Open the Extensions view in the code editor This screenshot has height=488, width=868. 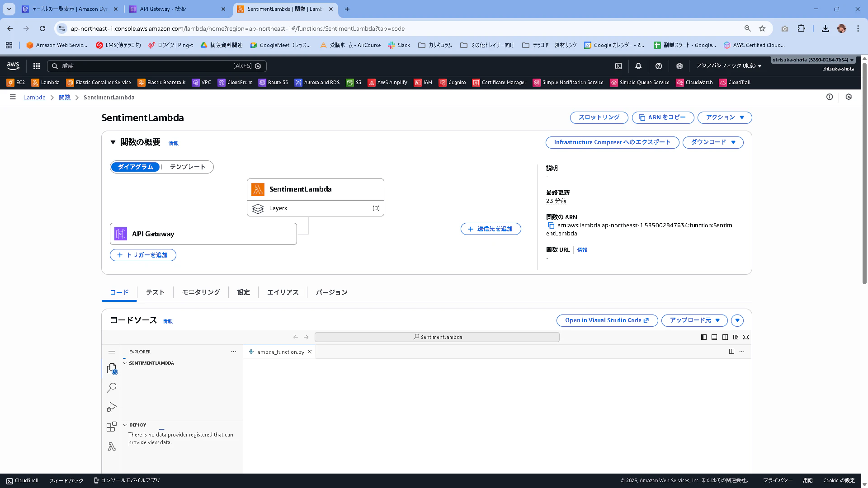pos(112,427)
